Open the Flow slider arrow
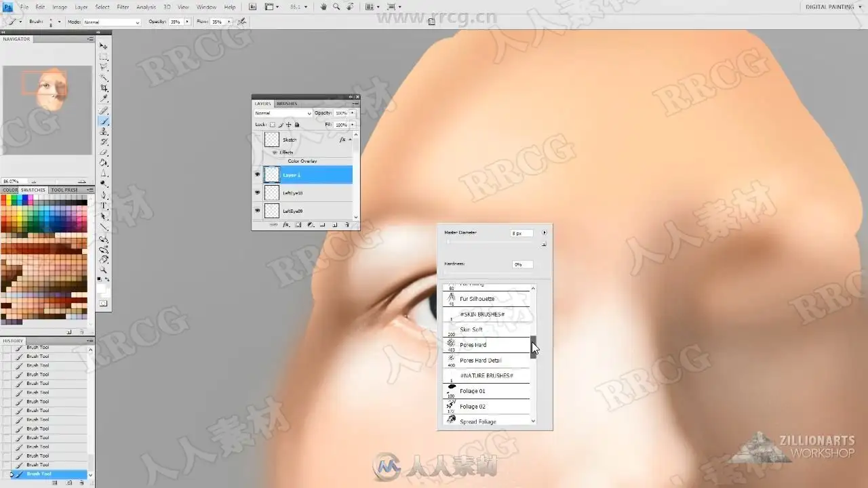The height and width of the screenshot is (488, 868). tap(228, 22)
